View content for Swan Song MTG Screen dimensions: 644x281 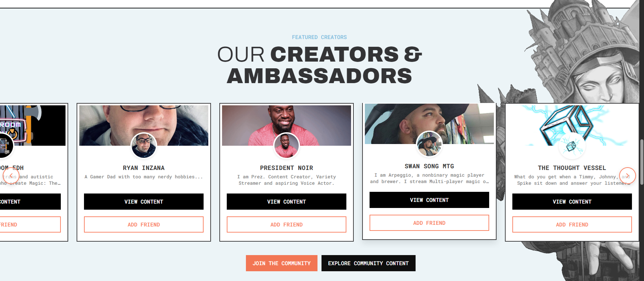tap(429, 200)
